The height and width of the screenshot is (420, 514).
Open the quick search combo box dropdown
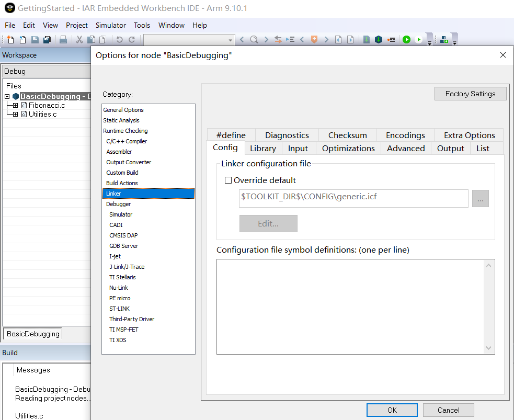click(230, 40)
